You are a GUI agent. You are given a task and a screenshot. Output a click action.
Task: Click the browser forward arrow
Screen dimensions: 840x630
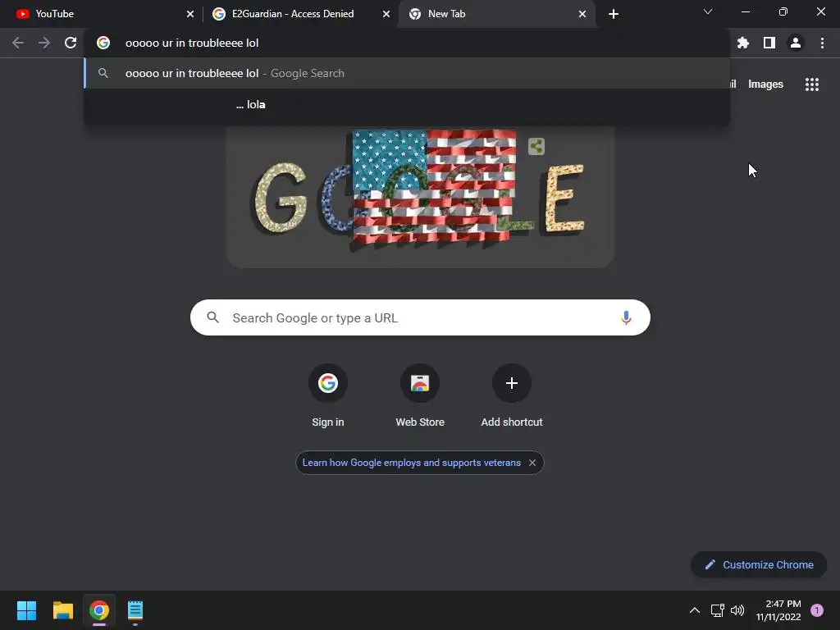tap(44, 43)
